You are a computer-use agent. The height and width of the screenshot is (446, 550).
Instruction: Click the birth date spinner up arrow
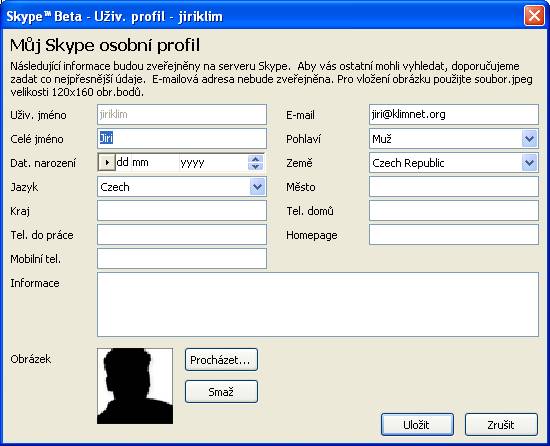tap(255, 159)
